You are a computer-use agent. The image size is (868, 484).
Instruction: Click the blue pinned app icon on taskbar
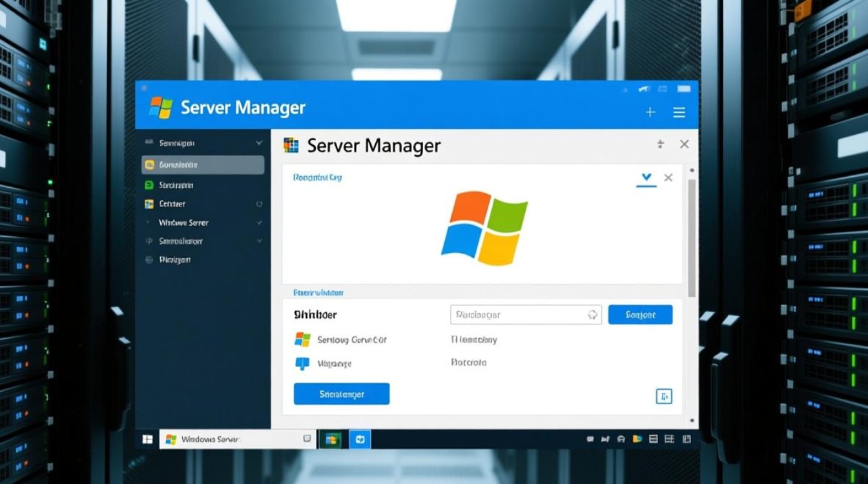click(x=360, y=439)
